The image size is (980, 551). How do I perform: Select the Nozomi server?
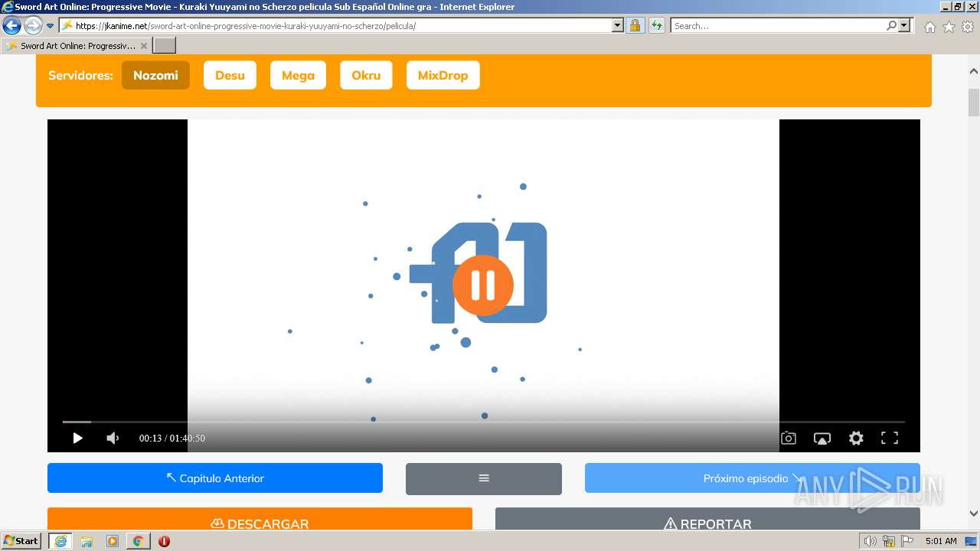(x=155, y=75)
